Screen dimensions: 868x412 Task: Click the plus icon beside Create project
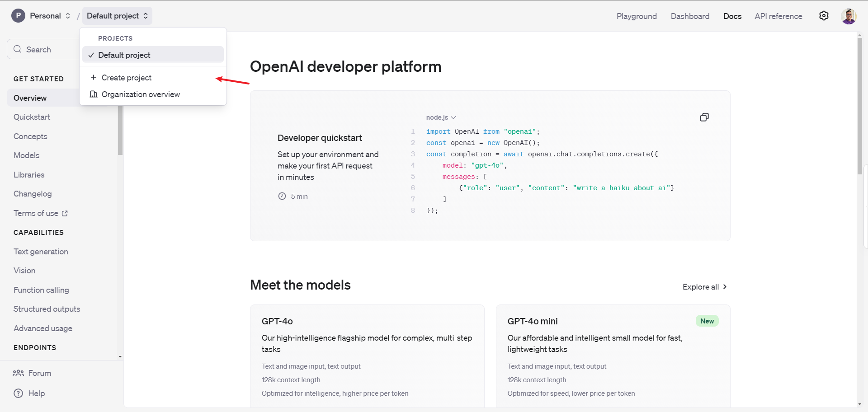pyautogui.click(x=94, y=78)
